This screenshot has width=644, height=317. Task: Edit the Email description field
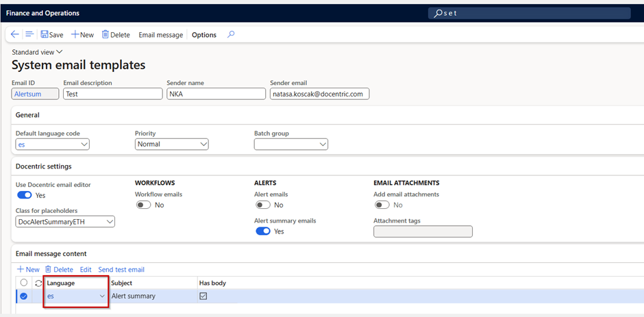(113, 94)
